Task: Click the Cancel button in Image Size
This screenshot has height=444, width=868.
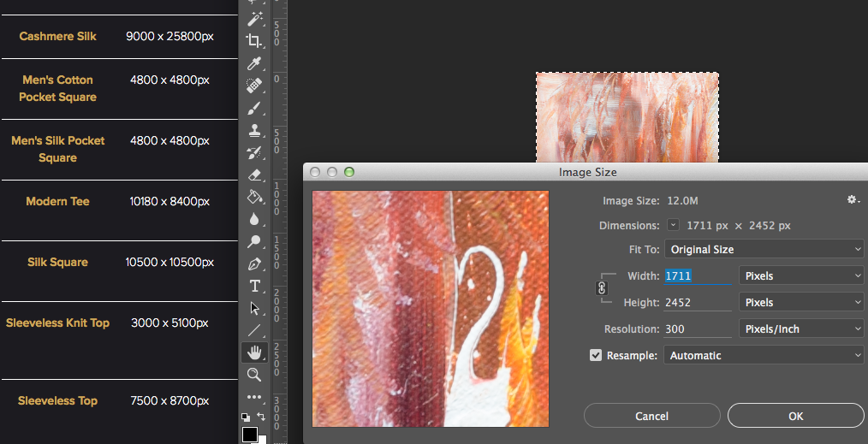Action: tap(651, 416)
